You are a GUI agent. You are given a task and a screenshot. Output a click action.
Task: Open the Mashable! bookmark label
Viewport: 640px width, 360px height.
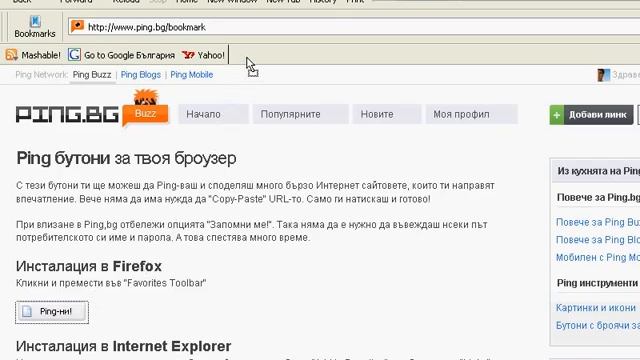41,55
